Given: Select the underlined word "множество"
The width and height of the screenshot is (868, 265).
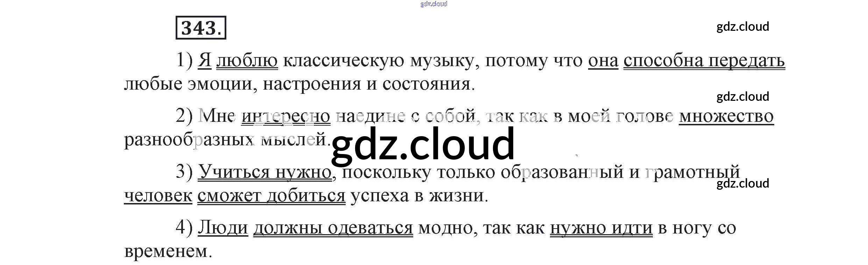Looking at the screenshot, I should pyautogui.click(x=726, y=116).
